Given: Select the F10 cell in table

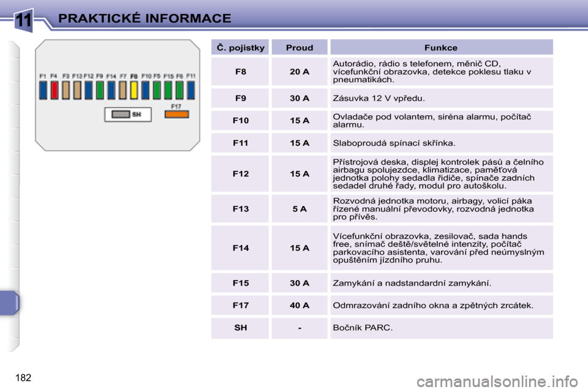Looking at the screenshot, I should coord(240,121).
